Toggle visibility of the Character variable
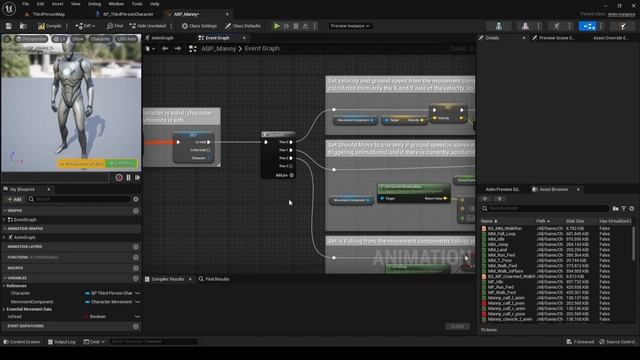This screenshot has height=360, width=640. tap(137, 293)
